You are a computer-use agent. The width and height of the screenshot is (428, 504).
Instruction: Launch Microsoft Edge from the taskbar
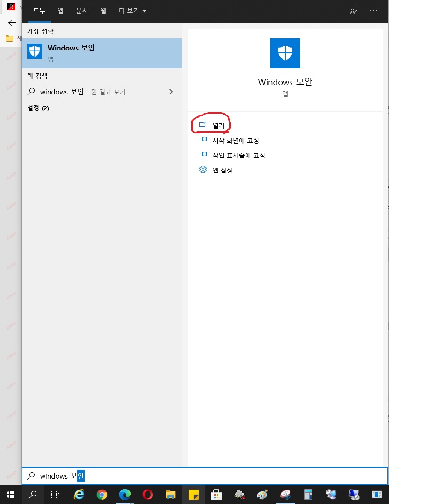[x=125, y=494]
